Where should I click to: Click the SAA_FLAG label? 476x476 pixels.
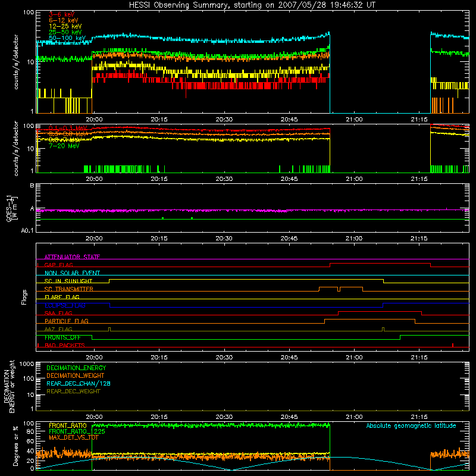pos(58,313)
